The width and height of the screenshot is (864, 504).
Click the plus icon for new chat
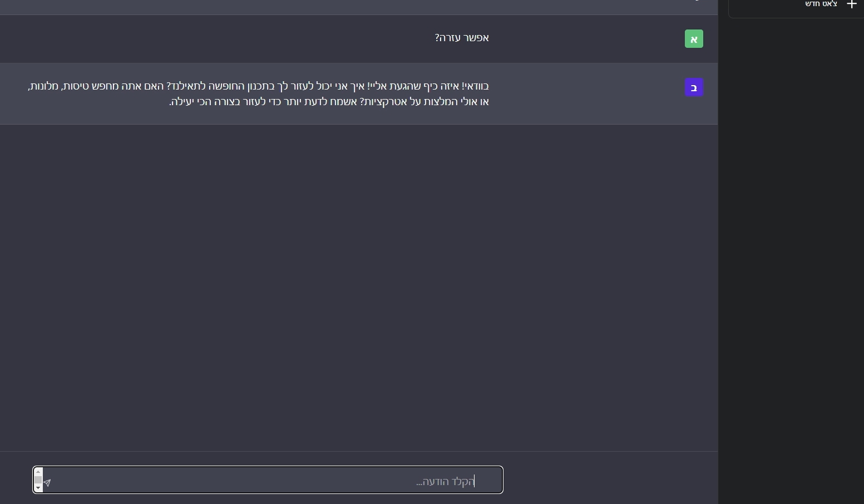pyautogui.click(x=851, y=4)
